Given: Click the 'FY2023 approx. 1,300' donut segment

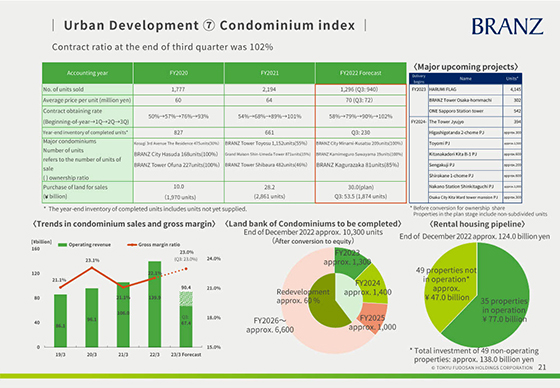Looking at the screenshot, I should coord(348,264).
